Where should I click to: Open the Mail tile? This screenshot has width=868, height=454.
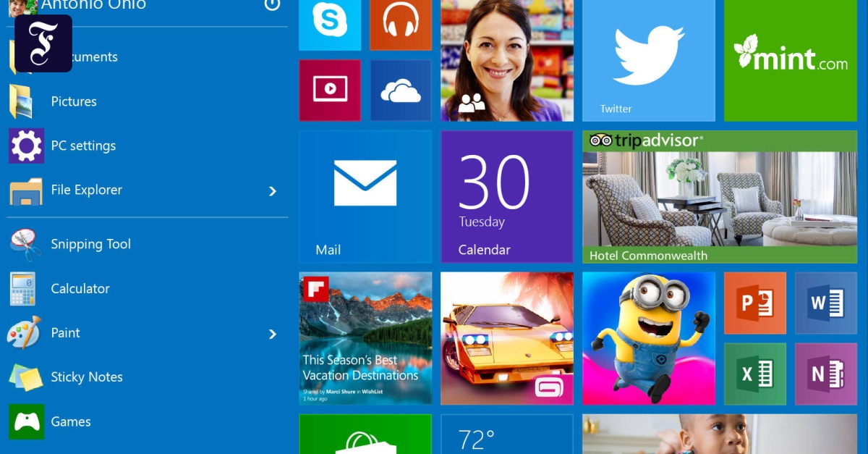tap(365, 196)
